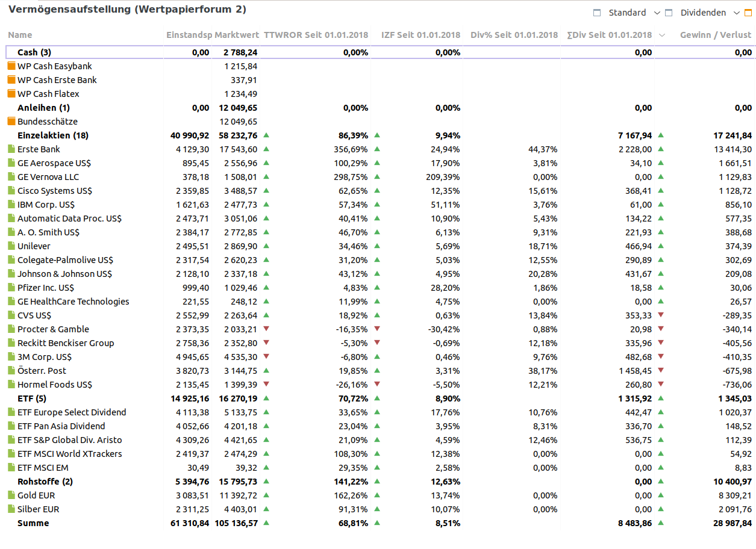
Task: Sort by Gewinn / Verlust column header
Action: coord(716,35)
